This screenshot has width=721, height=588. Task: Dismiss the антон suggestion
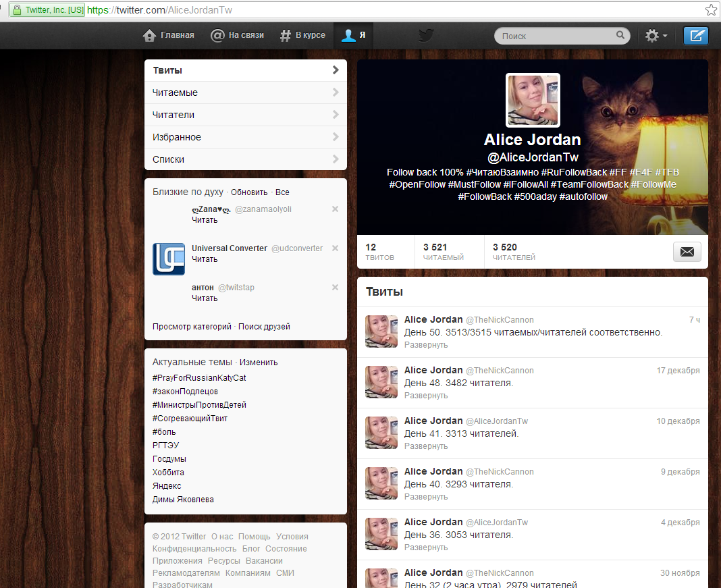point(336,287)
